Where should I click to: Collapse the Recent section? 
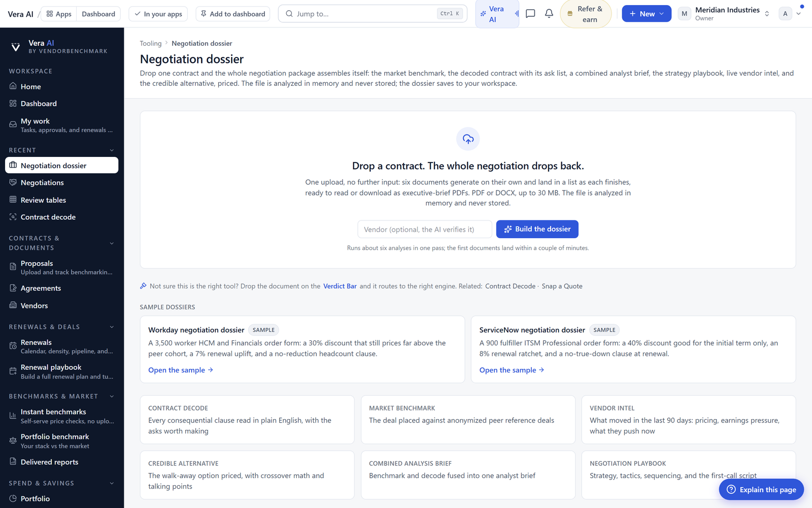[x=112, y=150]
